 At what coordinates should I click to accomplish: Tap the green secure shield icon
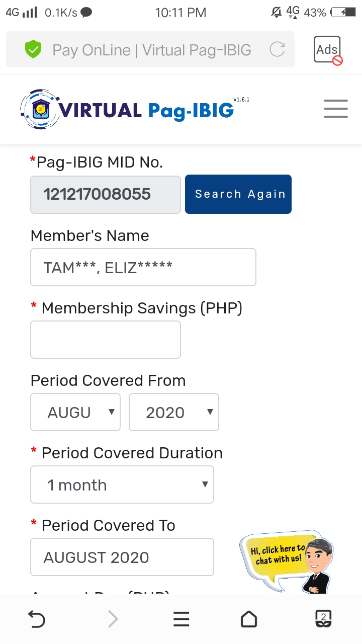pos(33,49)
